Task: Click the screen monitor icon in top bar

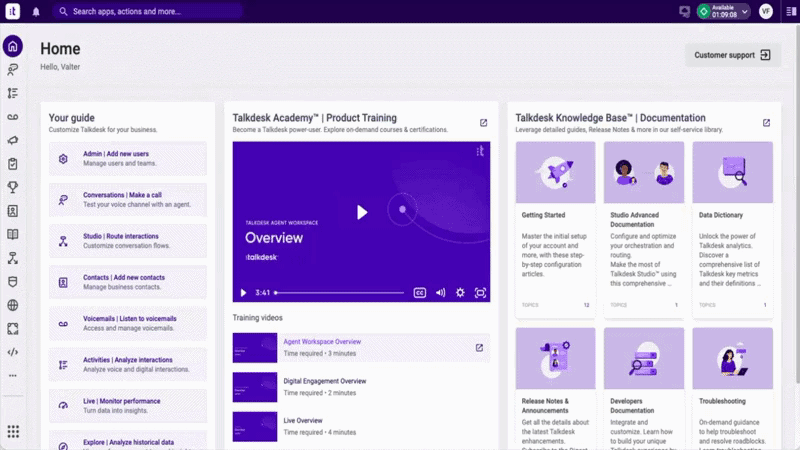Action: pyautogui.click(x=684, y=11)
